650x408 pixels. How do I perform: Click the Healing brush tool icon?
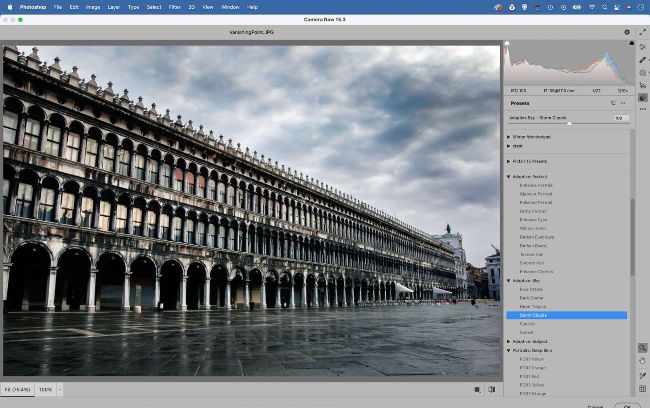point(642,59)
